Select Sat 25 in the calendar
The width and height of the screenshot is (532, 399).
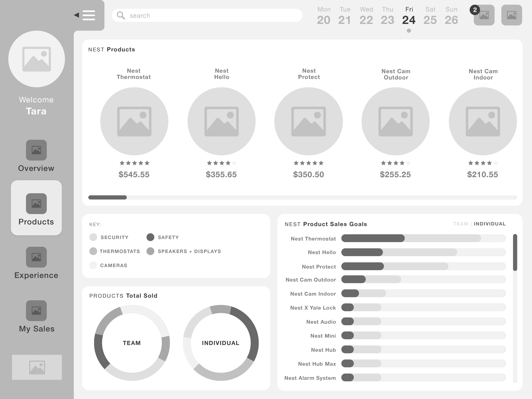click(x=430, y=16)
